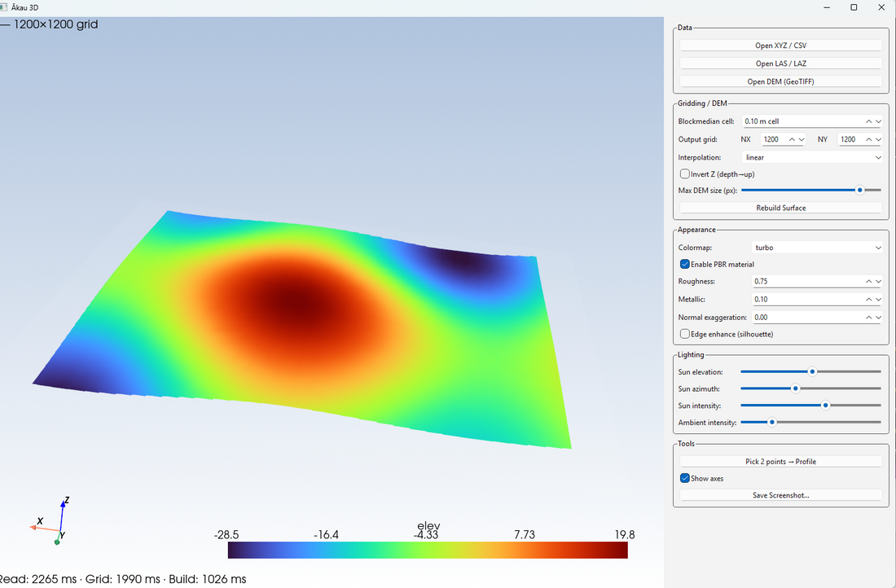This screenshot has width=896, height=588.
Task: Open an XYZ / CSV data file
Action: coord(780,45)
